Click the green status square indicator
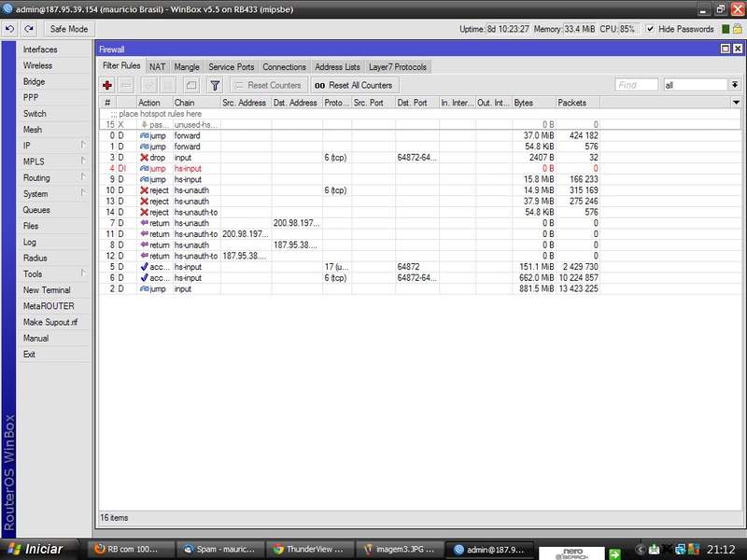Viewport: 747px width, 560px height. point(726,29)
